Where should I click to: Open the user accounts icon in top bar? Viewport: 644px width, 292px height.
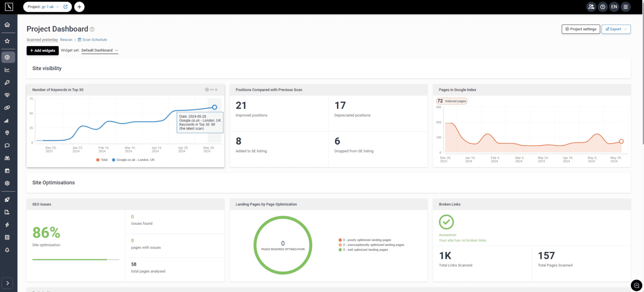tap(591, 7)
